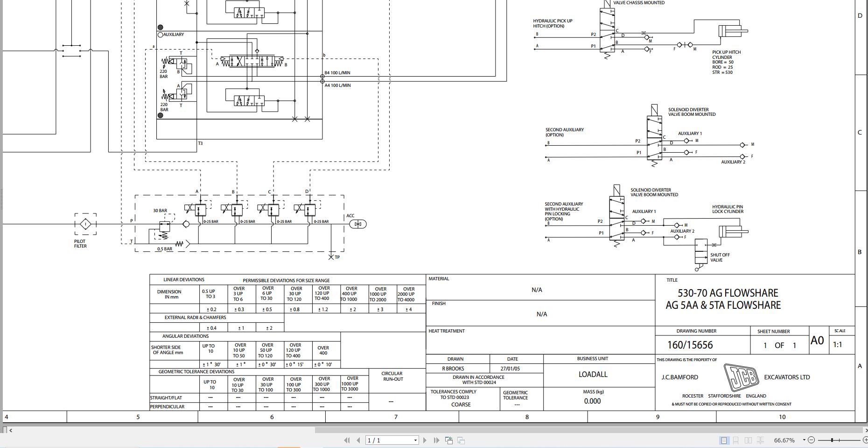Click ROCESTER STAFFORDSHIRE ENGLAND text
Viewport: 868px width, 448px height.
click(724, 396)
